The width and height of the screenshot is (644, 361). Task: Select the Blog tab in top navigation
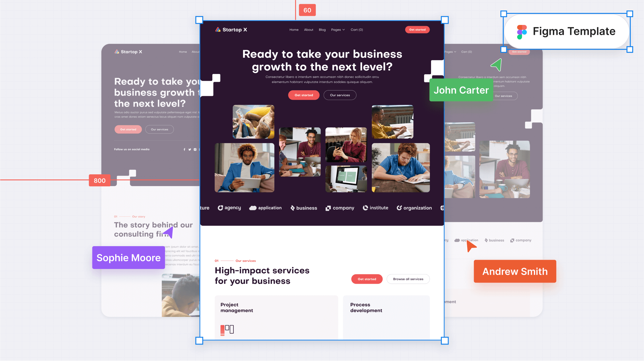[322, 29]
